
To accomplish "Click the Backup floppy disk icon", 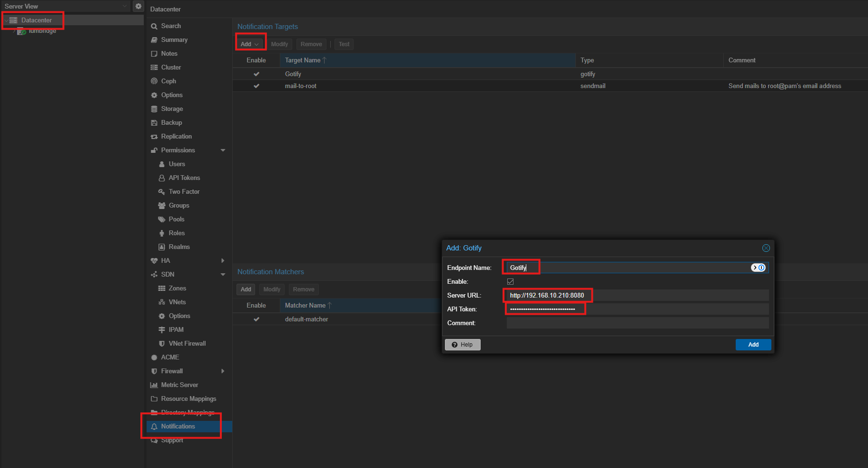I will (154, 123).
